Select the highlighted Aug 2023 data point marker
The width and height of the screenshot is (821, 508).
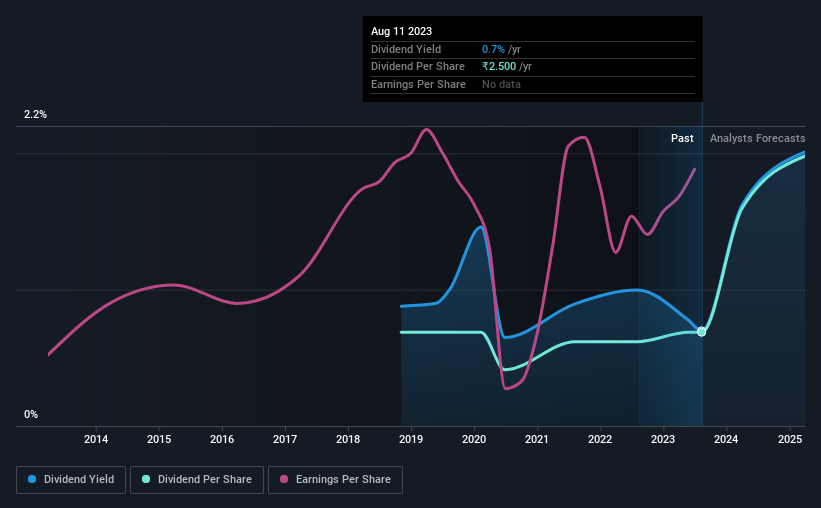[x=702, y=332]
